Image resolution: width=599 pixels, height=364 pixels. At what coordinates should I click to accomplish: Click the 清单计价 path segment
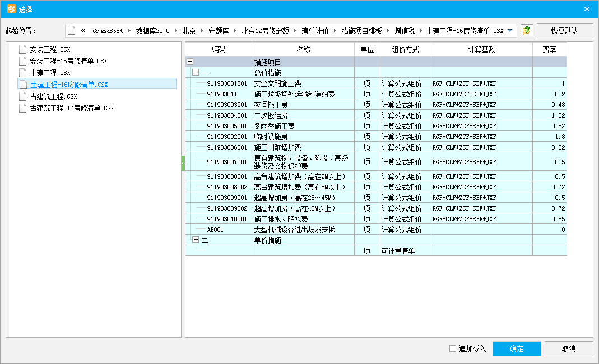[315, 31]
